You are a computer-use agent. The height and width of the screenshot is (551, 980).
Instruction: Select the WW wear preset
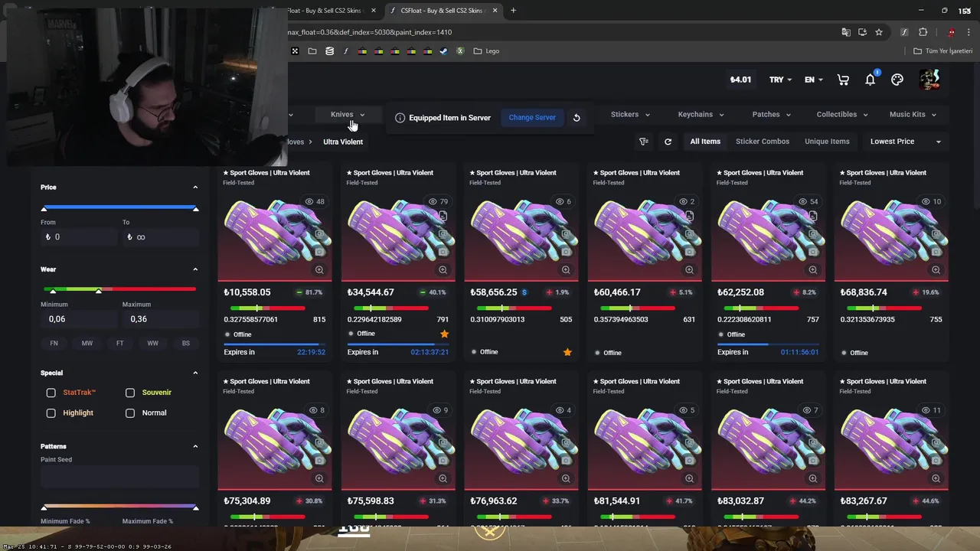pos(152,344)
